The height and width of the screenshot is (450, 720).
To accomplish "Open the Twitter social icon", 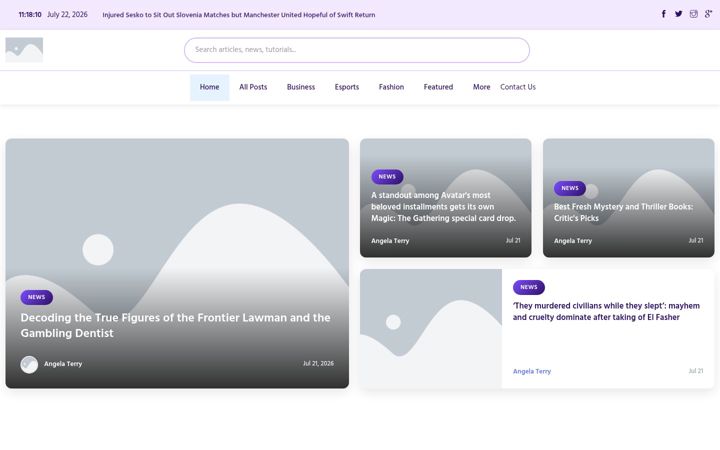I will pyautogui.click(x=679, y=14).
